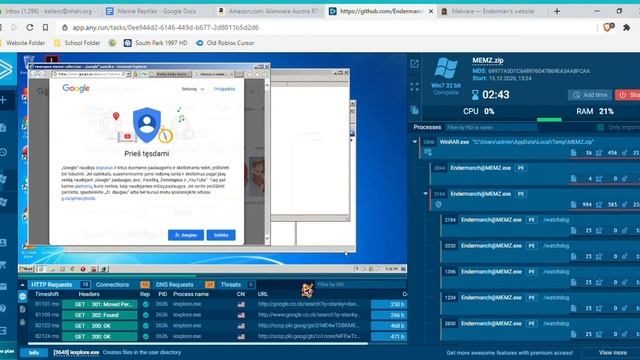Click the PE badge on process 2844

click(520, 168)
